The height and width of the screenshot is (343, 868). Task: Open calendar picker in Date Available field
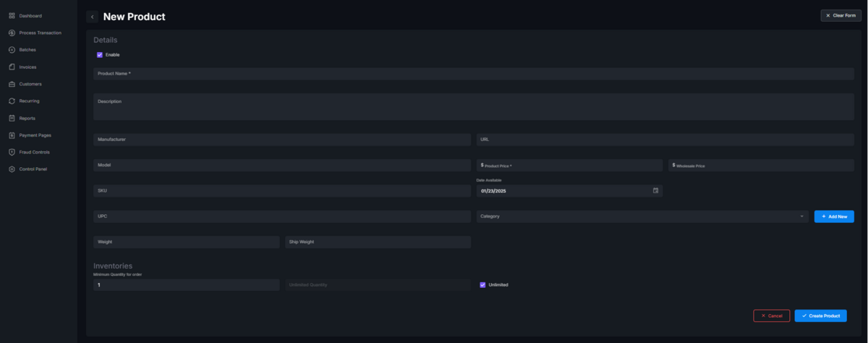point(655,191)
